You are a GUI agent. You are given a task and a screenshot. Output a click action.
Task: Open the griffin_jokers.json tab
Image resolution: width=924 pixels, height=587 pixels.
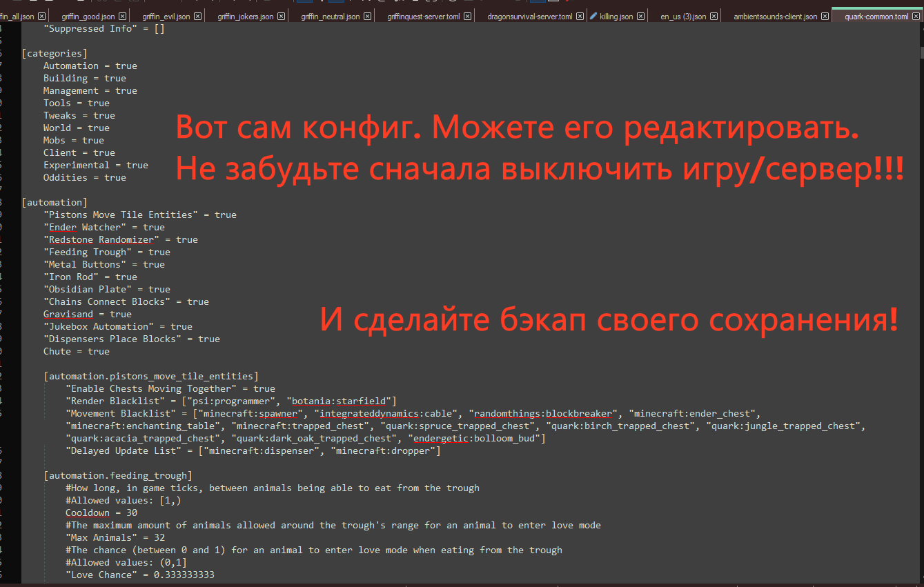tap(246, 15)
